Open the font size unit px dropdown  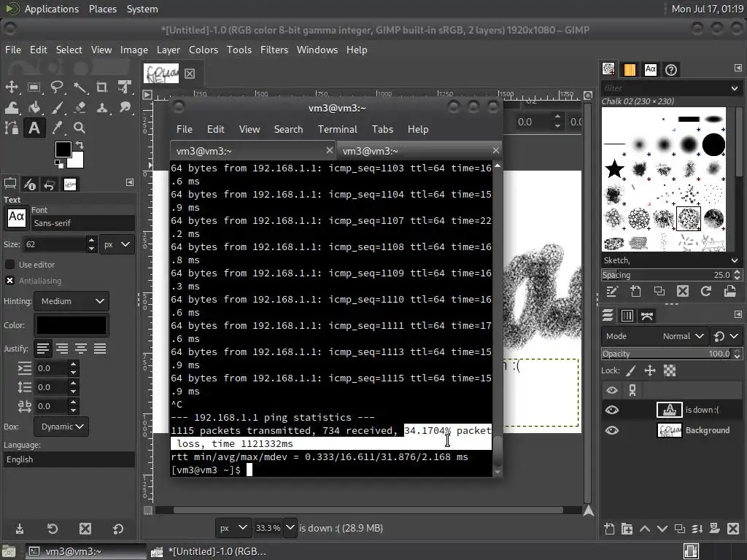(117, 244)
